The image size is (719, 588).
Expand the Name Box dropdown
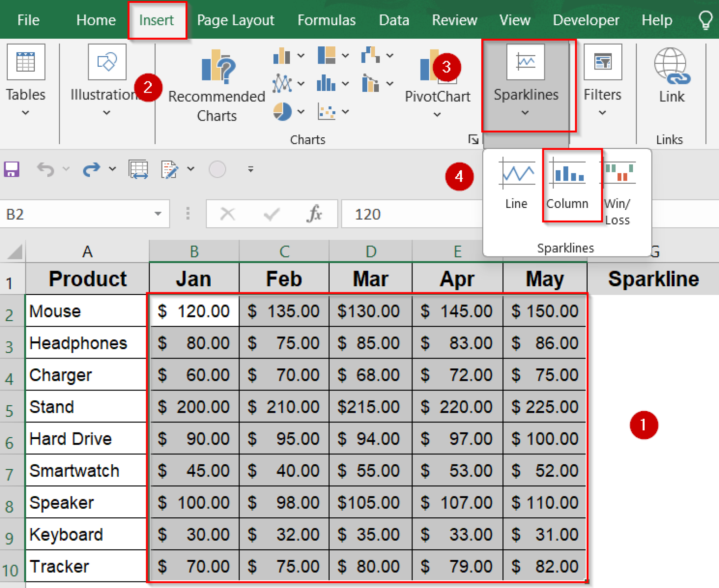(158, 214)
